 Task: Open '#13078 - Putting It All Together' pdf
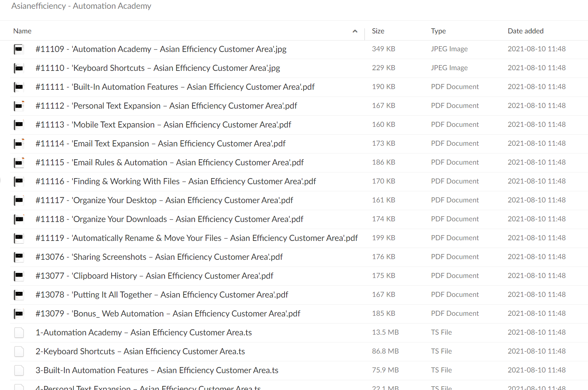[162, 295]
